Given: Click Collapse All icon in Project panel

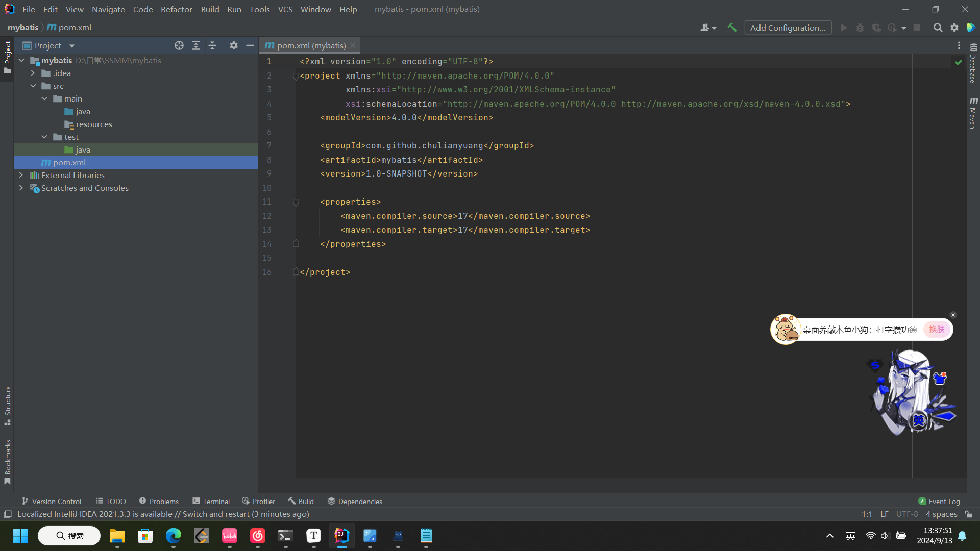Looking at the screenshot, I should [x=212, y=45].
